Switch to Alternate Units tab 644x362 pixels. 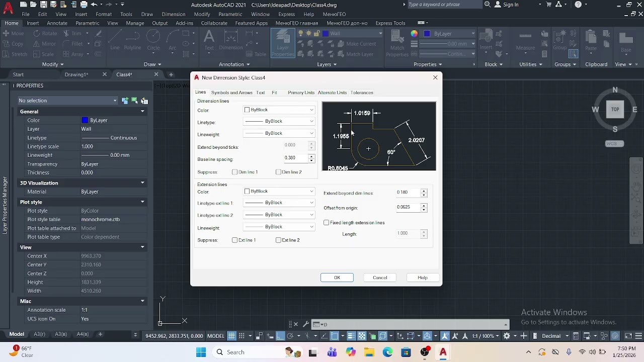point(332,93)
